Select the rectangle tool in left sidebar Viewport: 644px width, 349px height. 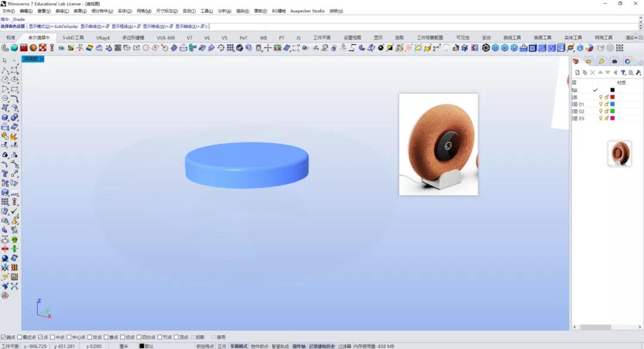(14, 89)
